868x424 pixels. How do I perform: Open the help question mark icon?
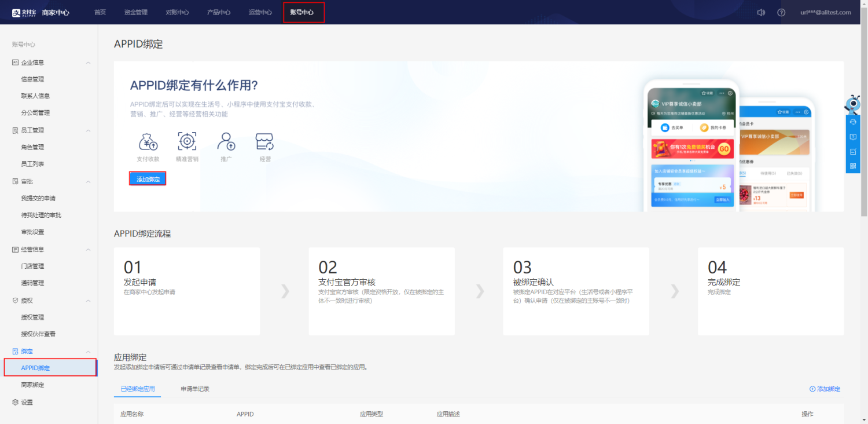(781, 12)
